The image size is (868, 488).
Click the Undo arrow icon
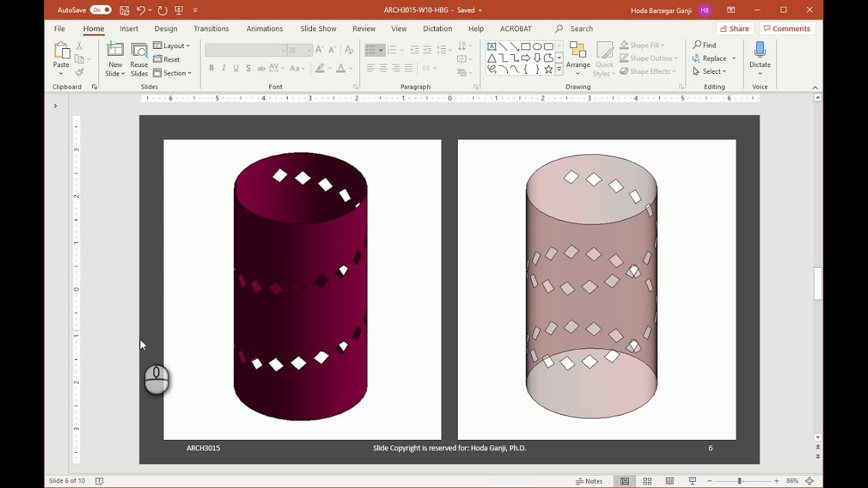[141, 10]
